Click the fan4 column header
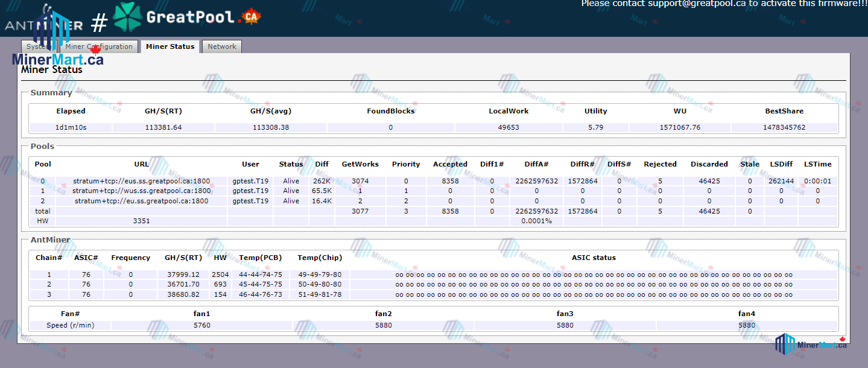The width and height of the screenshot is (868, 368). [x=747, y=314]
